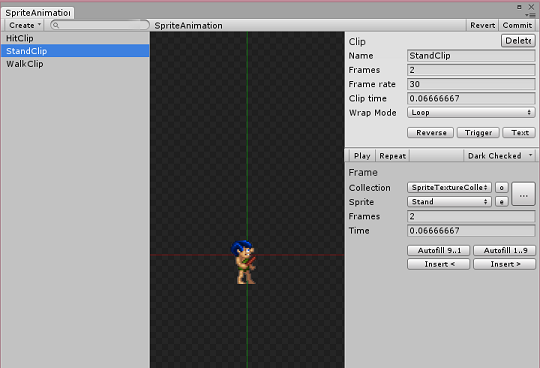Switch to the SpriteAnimation tab

coord(38,13)
